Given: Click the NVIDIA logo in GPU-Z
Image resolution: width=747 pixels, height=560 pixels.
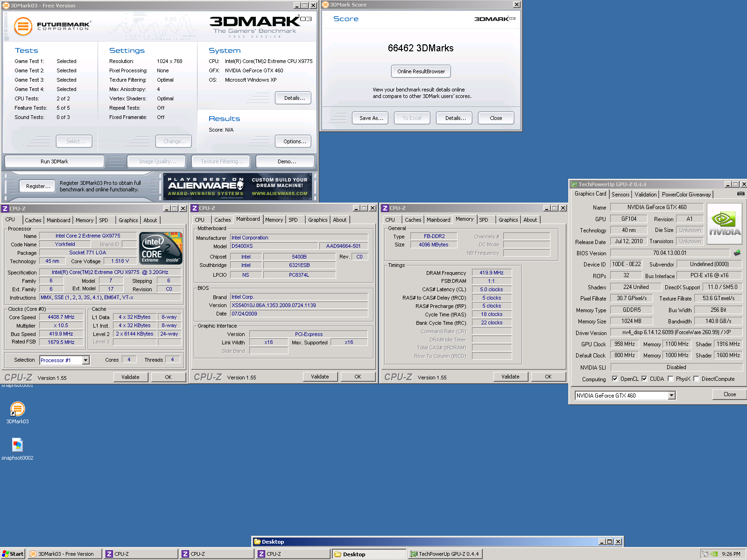Looking at the screenshot, I should 725,224.
